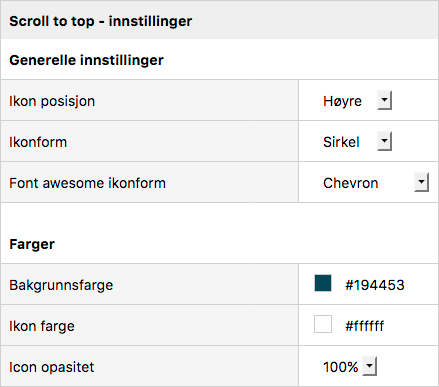Click the Font awesome ikonform label

pyautogui.click(x=87, y=183)
